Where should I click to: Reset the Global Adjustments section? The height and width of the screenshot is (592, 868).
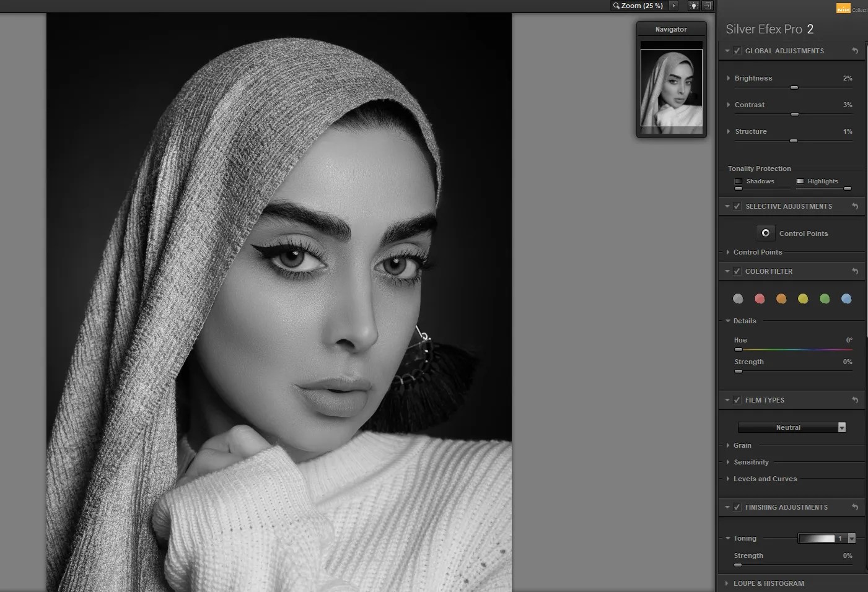click(855, 51)
